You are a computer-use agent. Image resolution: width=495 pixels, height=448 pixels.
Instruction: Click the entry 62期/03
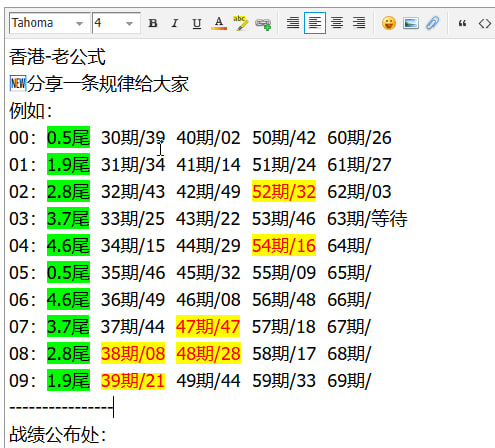359,191
